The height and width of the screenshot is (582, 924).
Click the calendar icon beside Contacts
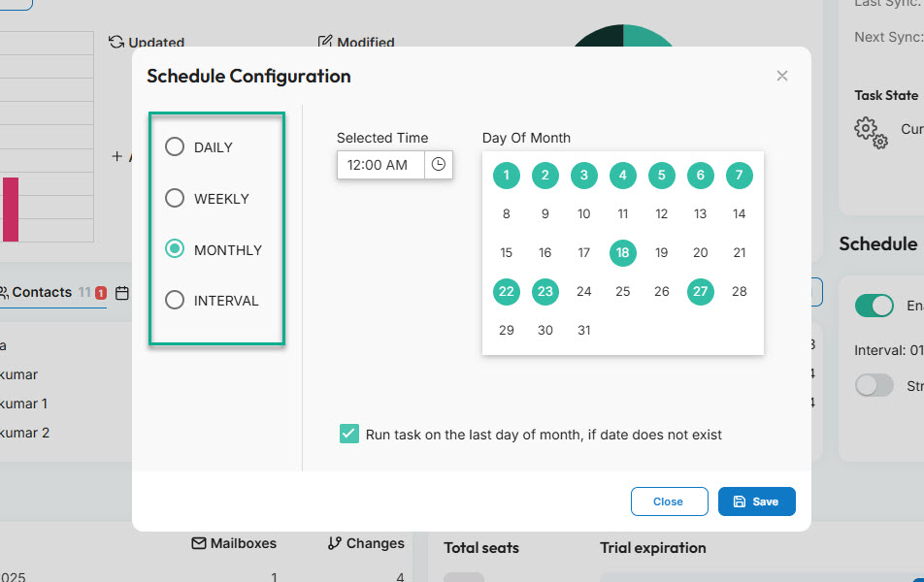tap(119, 292)
